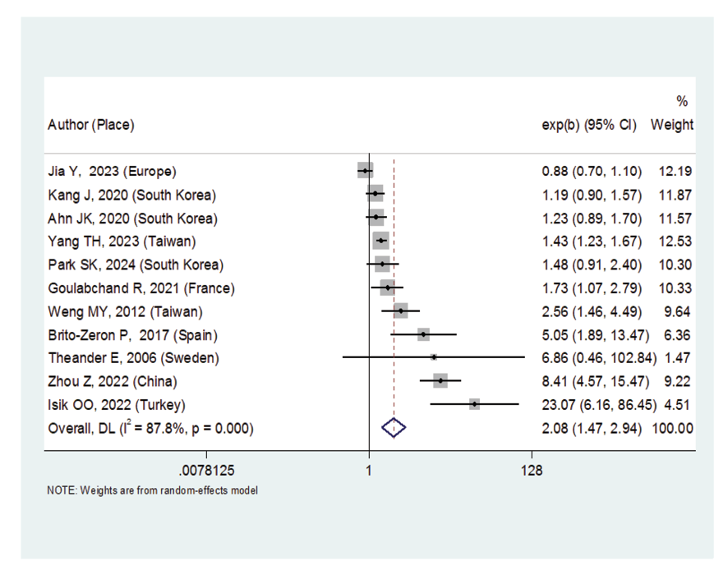Select the Weng MY, 2012 (Taiwan) label
The width and height of the screenshot is (728, 575).
125,311
